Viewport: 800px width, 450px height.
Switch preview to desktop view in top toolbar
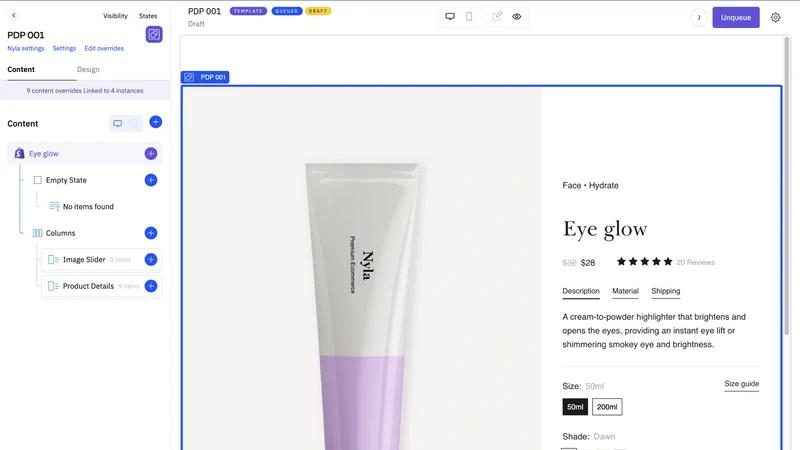coord(450,16)
